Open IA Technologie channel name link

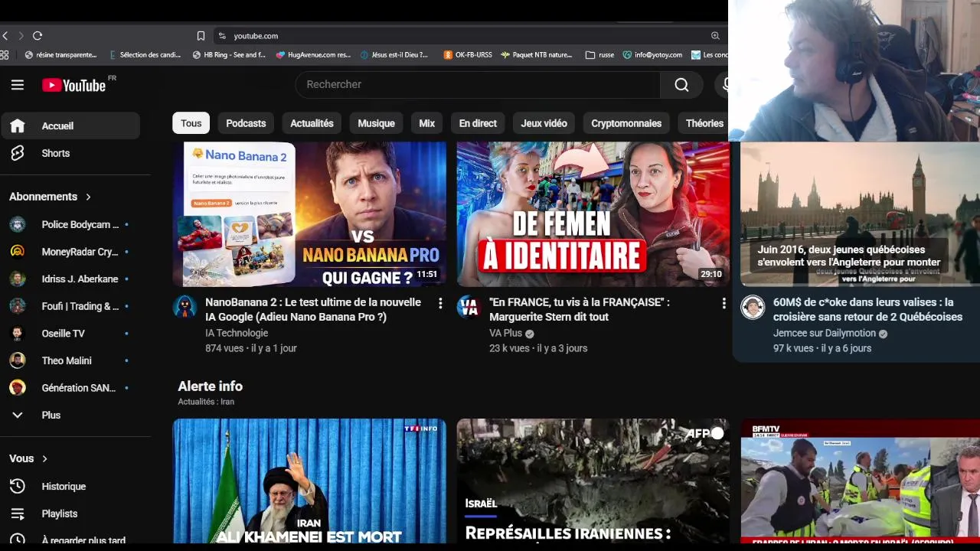[x=237, y=333]
